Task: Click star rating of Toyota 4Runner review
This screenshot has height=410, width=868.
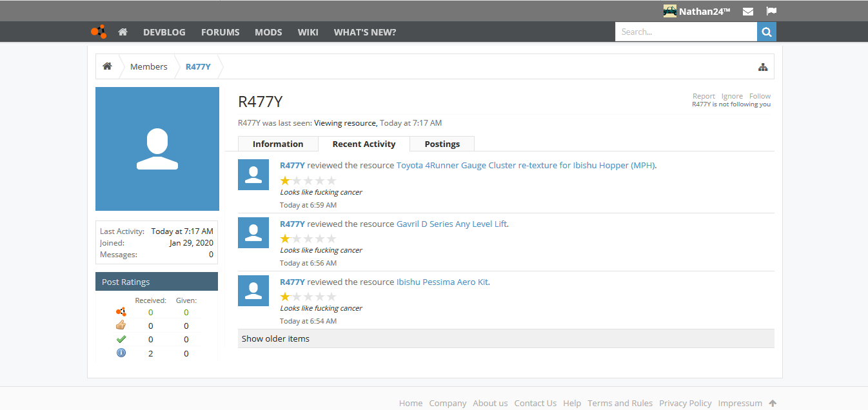Action: coord(308,181)
